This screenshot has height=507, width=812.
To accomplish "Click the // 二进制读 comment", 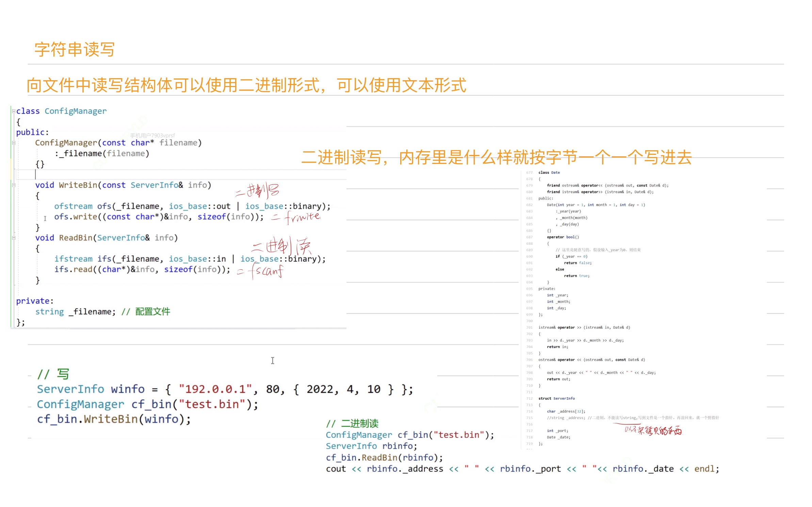I will tap(352, 424).
